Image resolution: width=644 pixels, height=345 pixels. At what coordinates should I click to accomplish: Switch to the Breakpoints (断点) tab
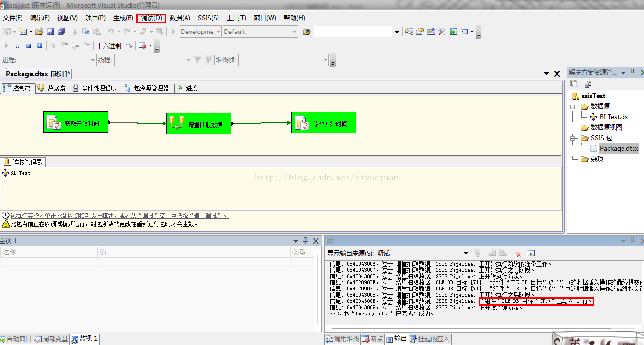click(x=372, y=339)
